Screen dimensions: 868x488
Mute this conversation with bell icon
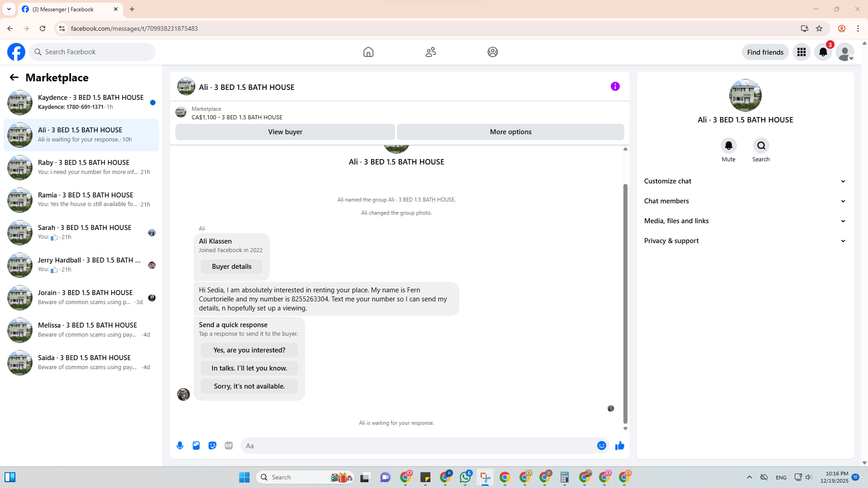(x=728, y=145)
